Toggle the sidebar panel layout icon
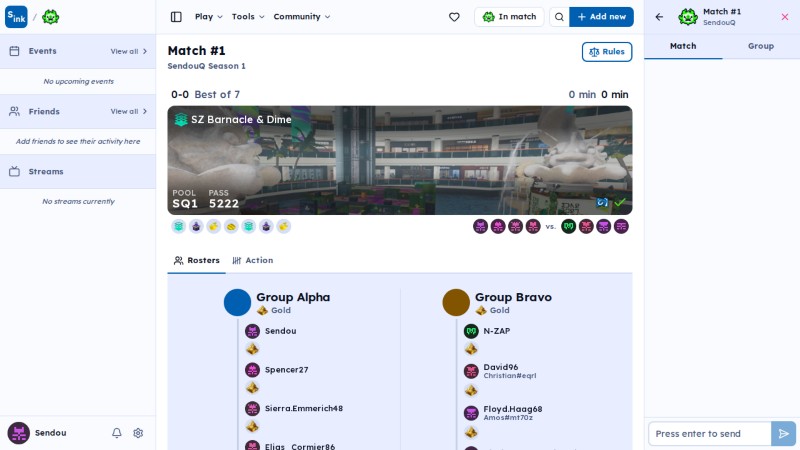The height and width of the screenshot is (450, 800). point(176,17)
